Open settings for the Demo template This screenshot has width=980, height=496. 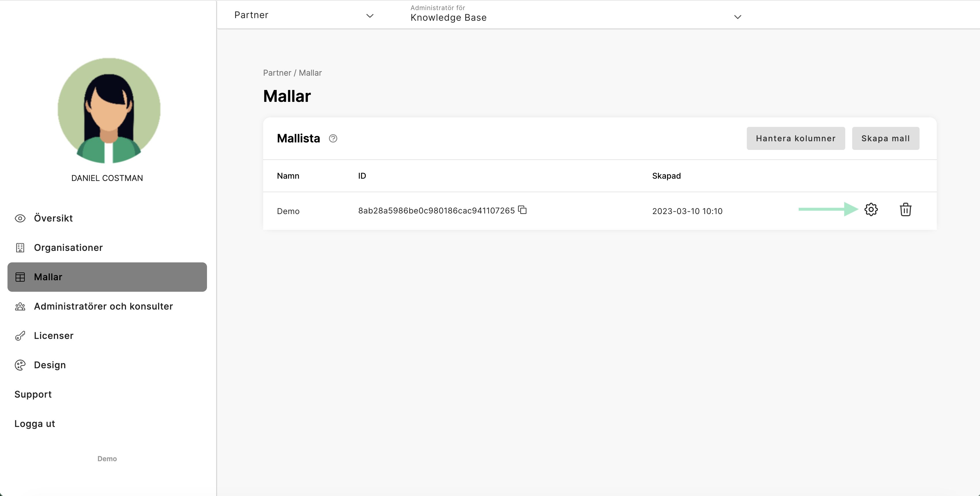click(871, 209)
